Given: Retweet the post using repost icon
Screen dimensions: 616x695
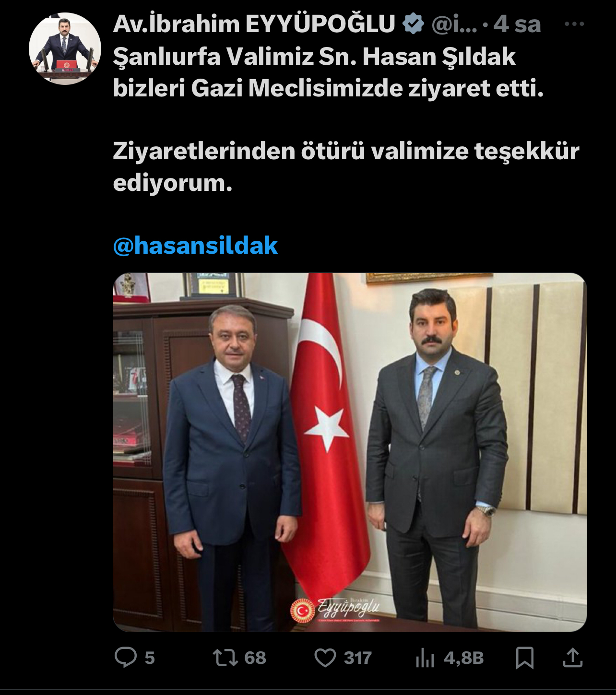Looking at the screenshot, I should click(x=225, y=658).
